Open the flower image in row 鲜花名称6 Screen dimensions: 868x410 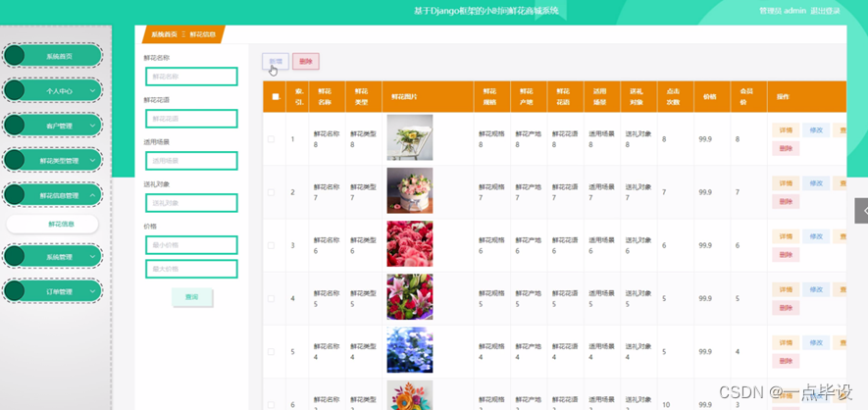point(410,243)
